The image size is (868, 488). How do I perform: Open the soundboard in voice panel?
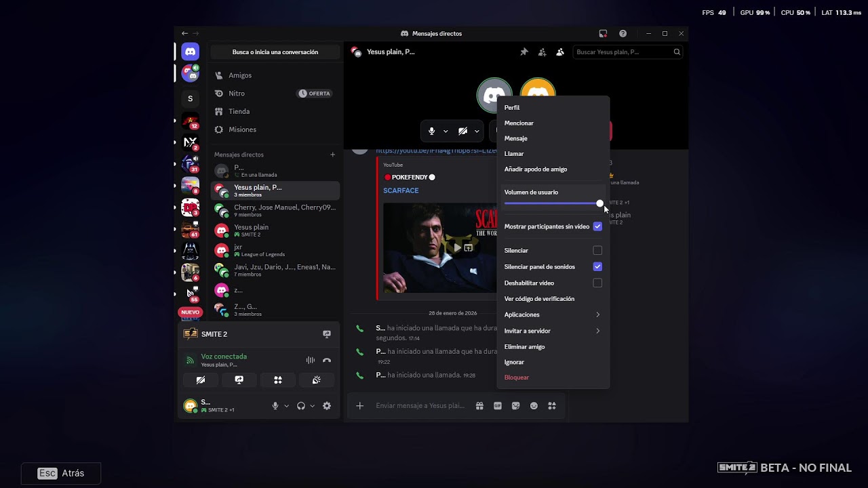click(x=316, y=380)
